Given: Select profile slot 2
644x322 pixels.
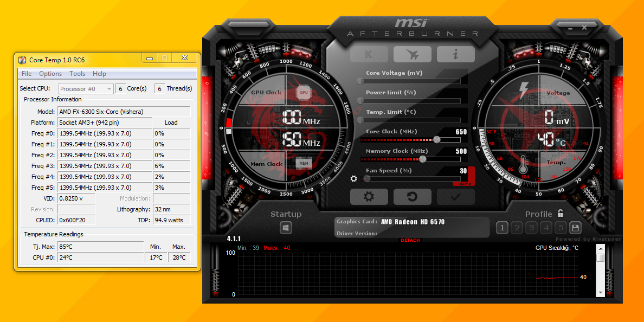Looking at the screenshot, I should tap(517, 228).
